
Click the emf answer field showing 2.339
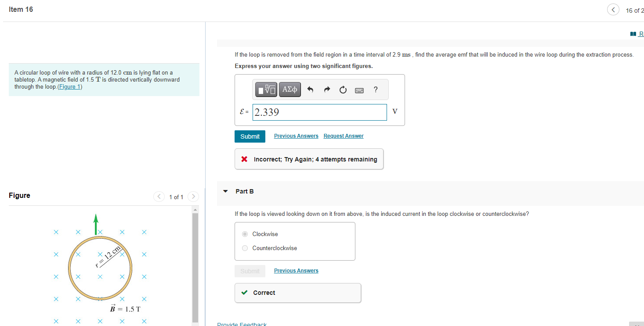point(320,112)
